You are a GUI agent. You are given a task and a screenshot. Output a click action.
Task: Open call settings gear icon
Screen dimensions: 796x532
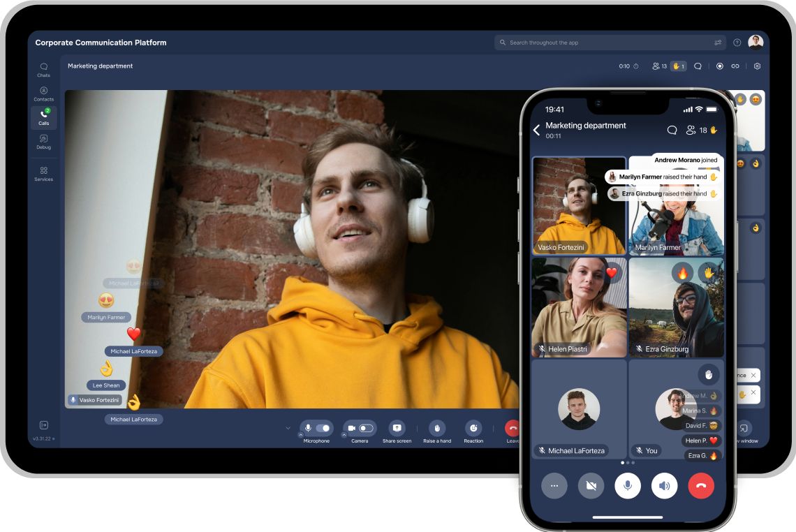point(757,66)
